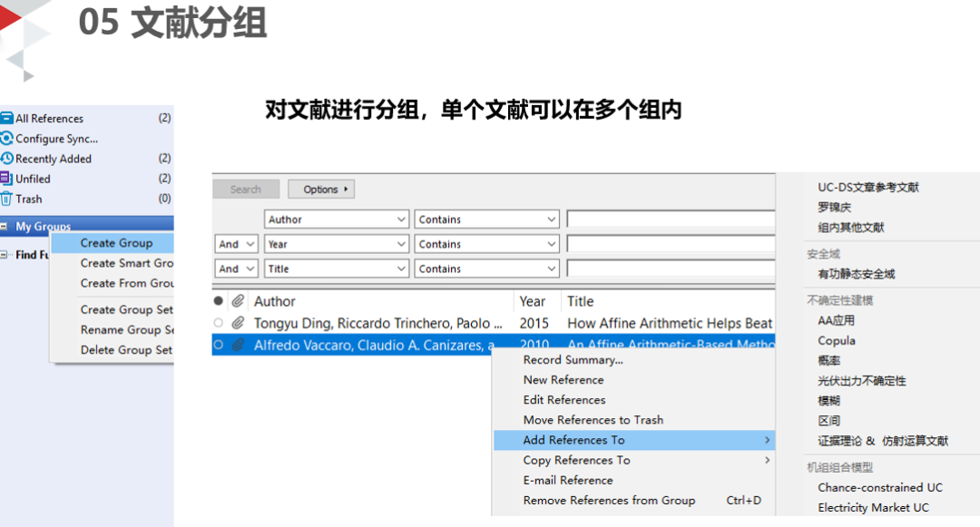Open the Title field dropdown

[x=337, y=268]
